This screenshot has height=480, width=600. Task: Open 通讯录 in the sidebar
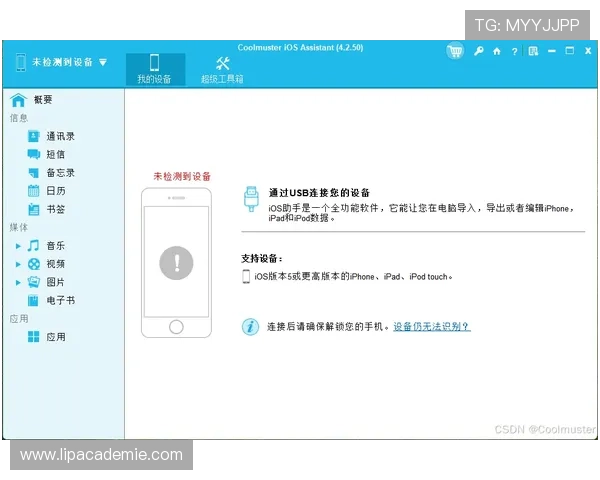pos(60,136)
